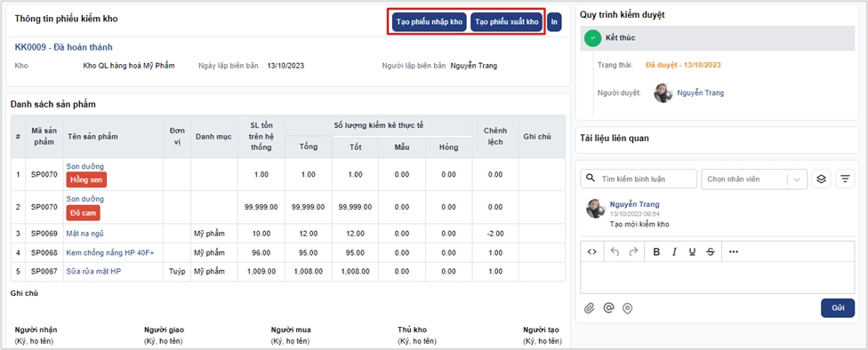This screenshot has height=350, width=868.
Task: Click the Tạo phiếu xuất kho button
Action: click(507, 23)
